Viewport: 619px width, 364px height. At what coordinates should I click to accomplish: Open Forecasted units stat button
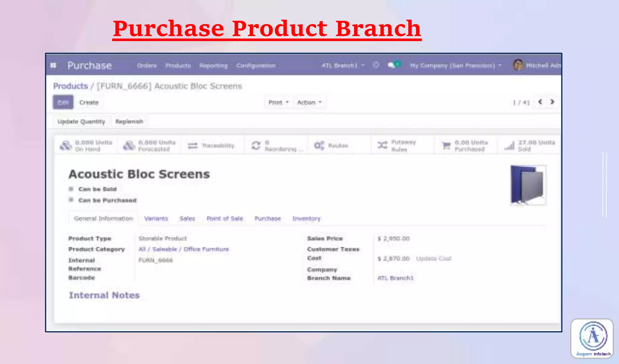coord(149,146)
